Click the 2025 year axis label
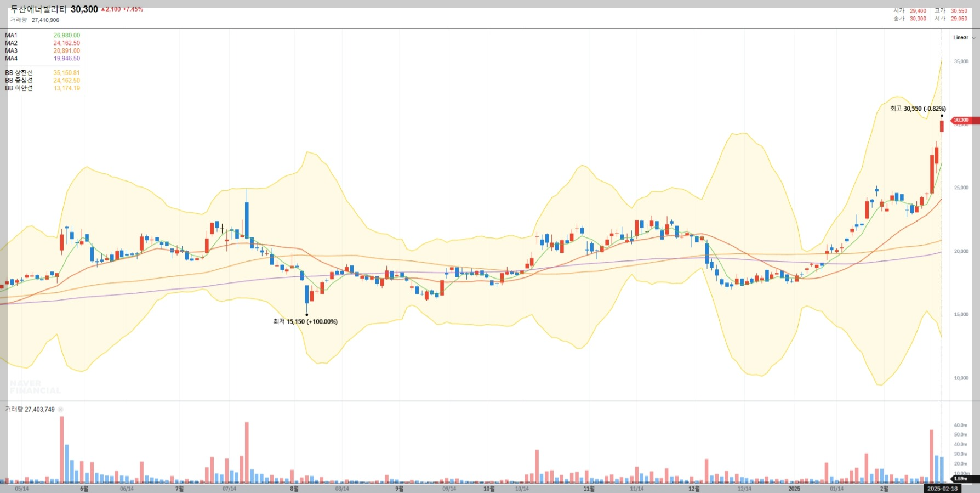This screenshot has height=493, width=980. (x=794, y=489)
